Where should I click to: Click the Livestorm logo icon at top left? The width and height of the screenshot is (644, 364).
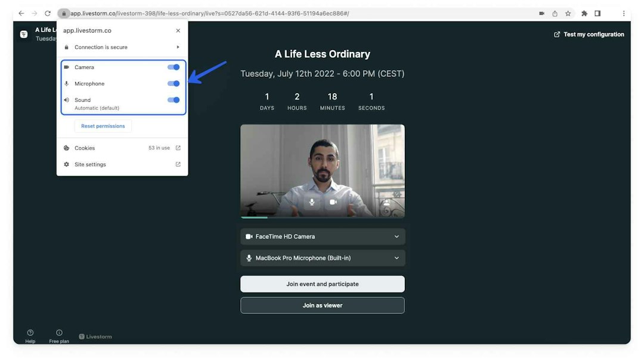point(24,35)
